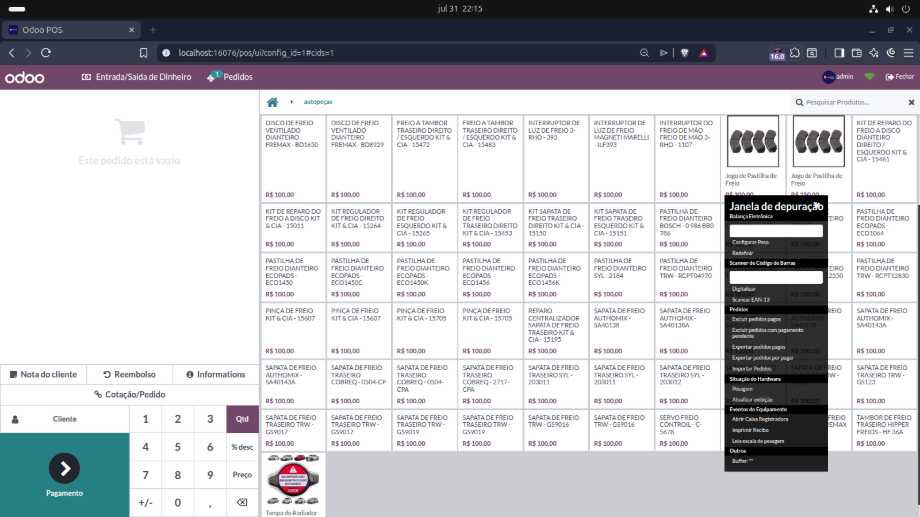This screenshot has width=920, height=517.
Task: Add TAMBOR DE FREIO TRASEIRO HIPPER FREIOS product
Action: [x=884, y=430]
